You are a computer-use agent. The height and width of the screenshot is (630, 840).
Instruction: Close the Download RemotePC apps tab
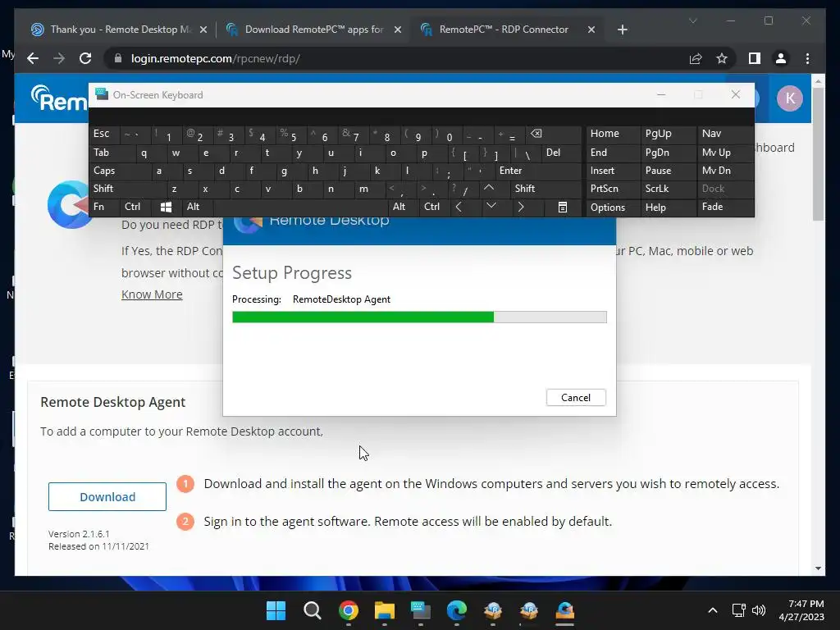click(x=398, y=30)
